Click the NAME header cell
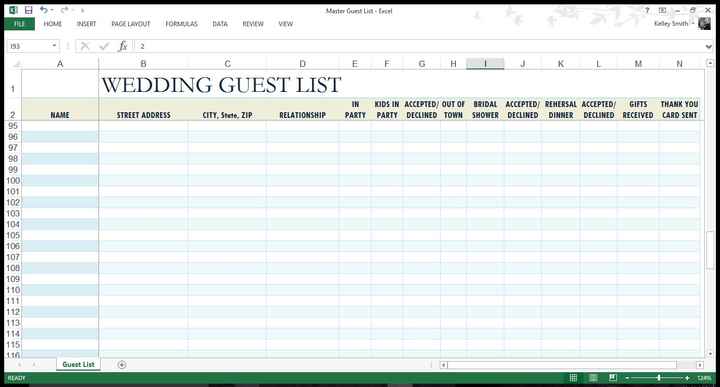This screenshot has width=720, height=387. coord(60,110)
